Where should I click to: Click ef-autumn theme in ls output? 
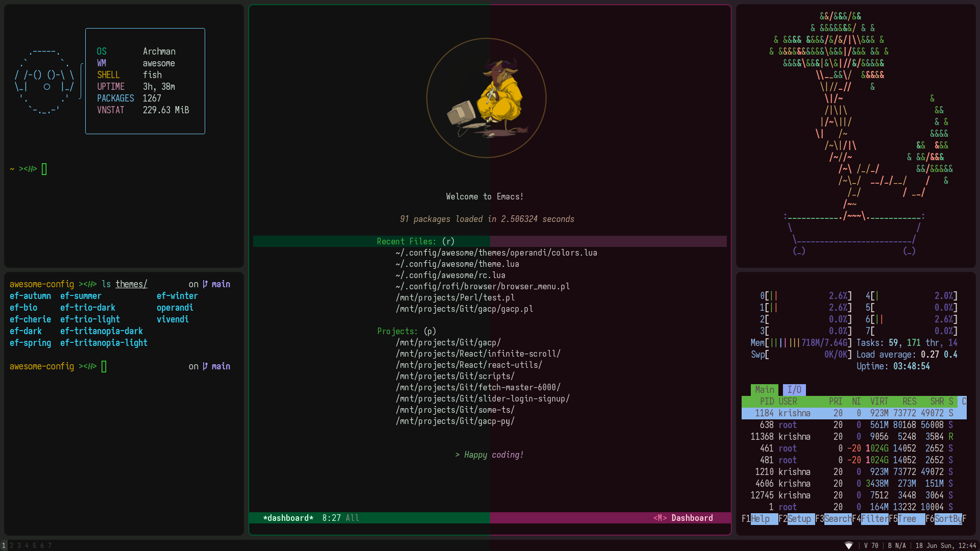coord(30,296)
